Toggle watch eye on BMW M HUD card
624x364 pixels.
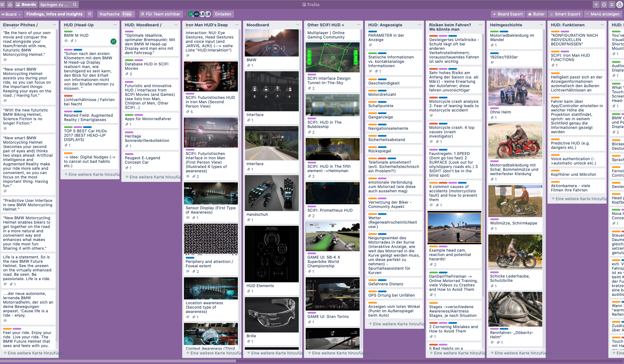tap(66, 41)
